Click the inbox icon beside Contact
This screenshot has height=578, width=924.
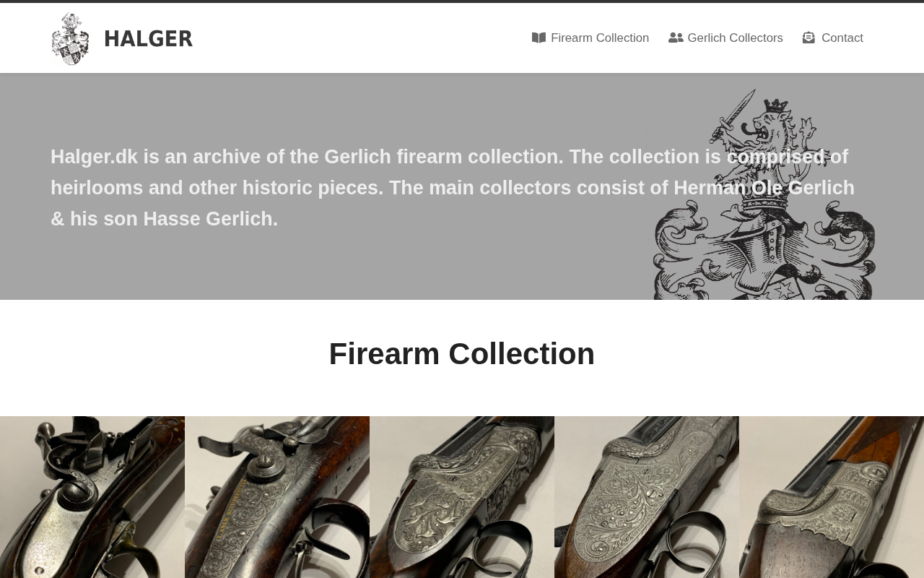coord(808,38)
